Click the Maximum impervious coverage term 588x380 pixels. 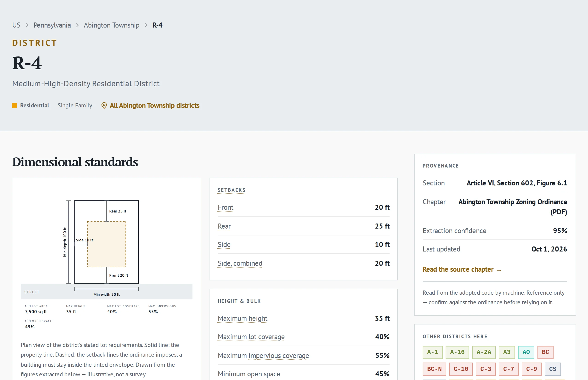pyautogui.click(x=263, y=356)
